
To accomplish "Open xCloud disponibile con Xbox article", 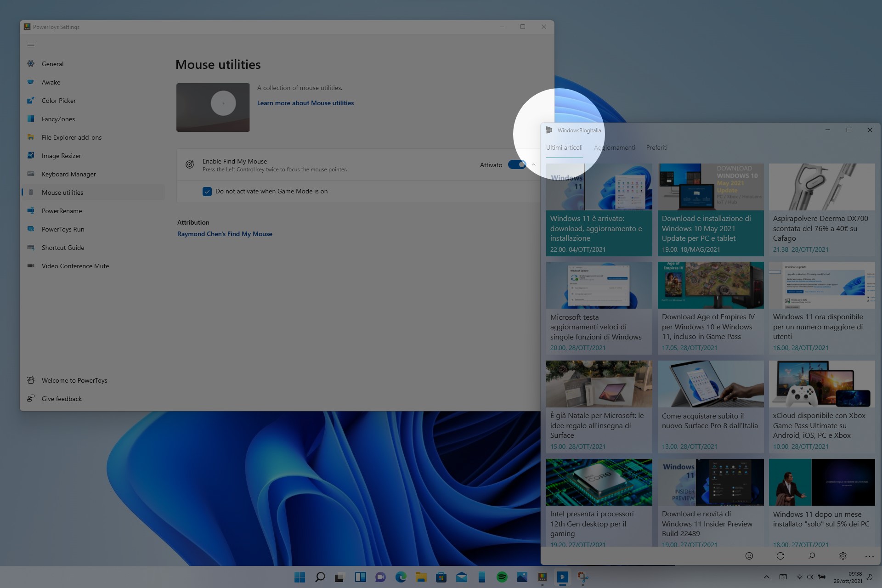I will [822, 407].
